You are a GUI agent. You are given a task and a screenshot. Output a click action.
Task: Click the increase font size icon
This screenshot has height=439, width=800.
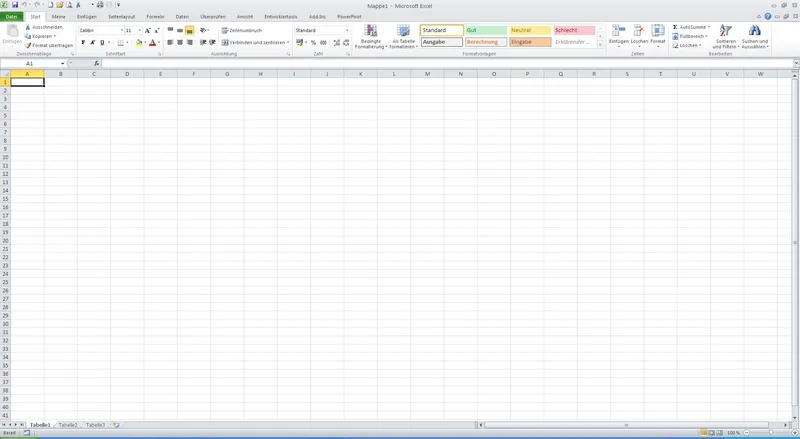click(147, 31)
